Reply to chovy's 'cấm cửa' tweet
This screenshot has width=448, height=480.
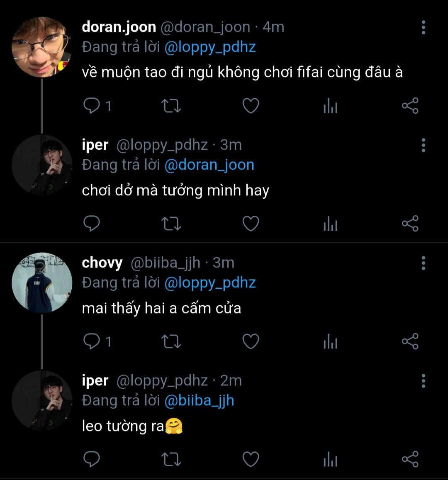point(92,342)
